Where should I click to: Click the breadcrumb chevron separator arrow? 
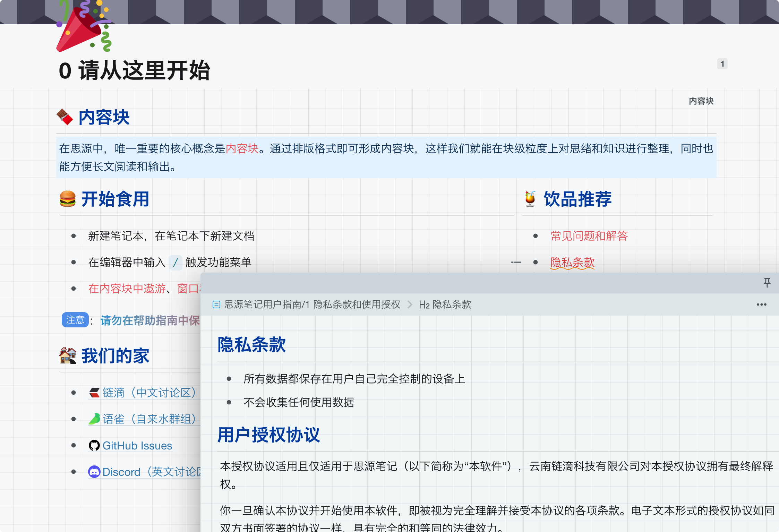point(410,304)
